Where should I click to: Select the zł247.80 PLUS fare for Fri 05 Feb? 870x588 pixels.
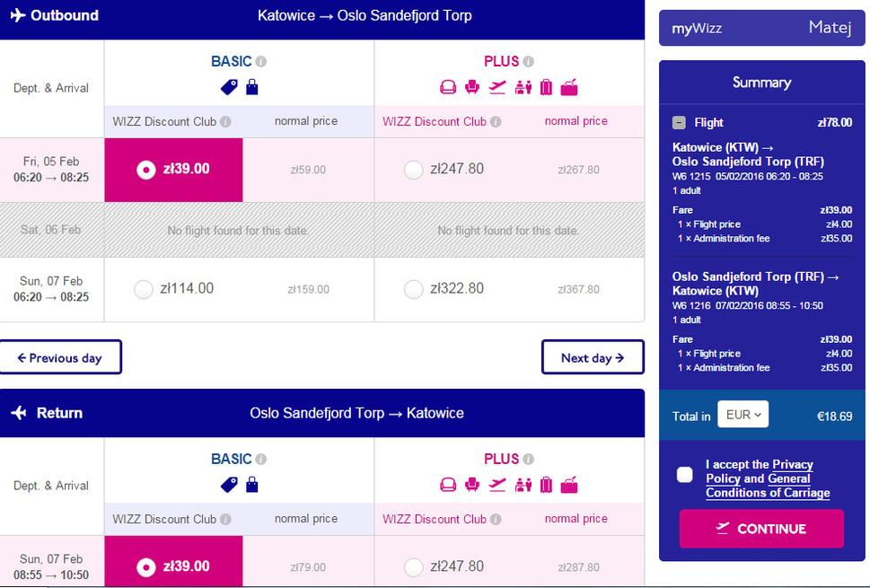pos(413,169)
